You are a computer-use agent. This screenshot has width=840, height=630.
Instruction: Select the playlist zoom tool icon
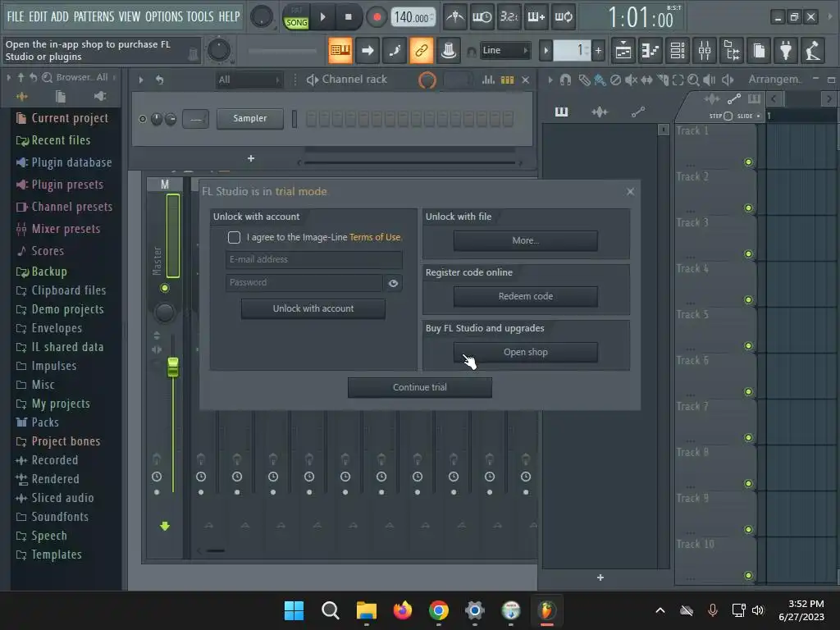point(693,80)
